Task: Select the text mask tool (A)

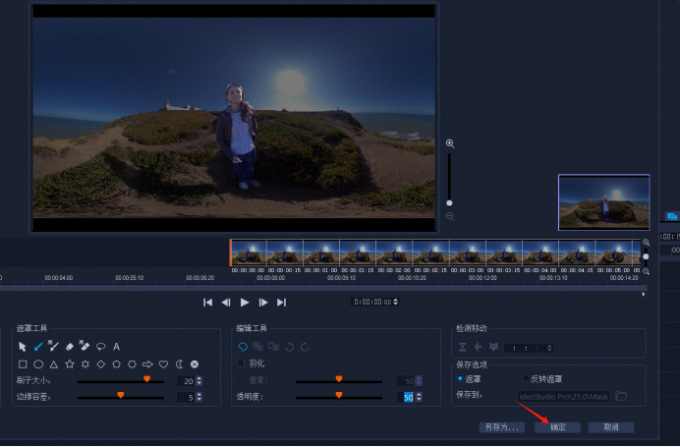Action: (x=116, y=346)
